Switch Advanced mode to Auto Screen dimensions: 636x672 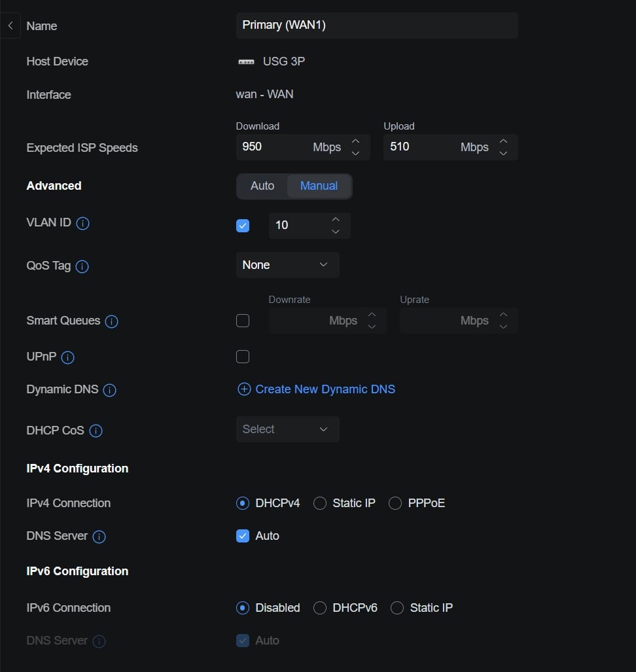pos(262,186)
